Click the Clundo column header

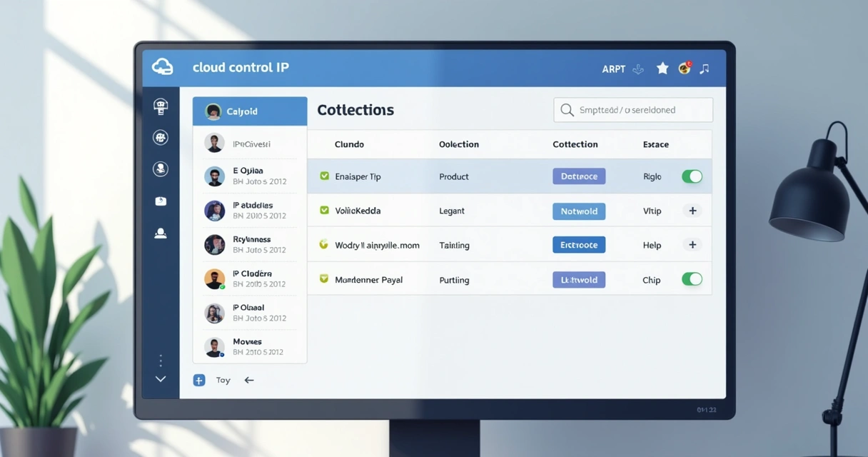point(349,144)
